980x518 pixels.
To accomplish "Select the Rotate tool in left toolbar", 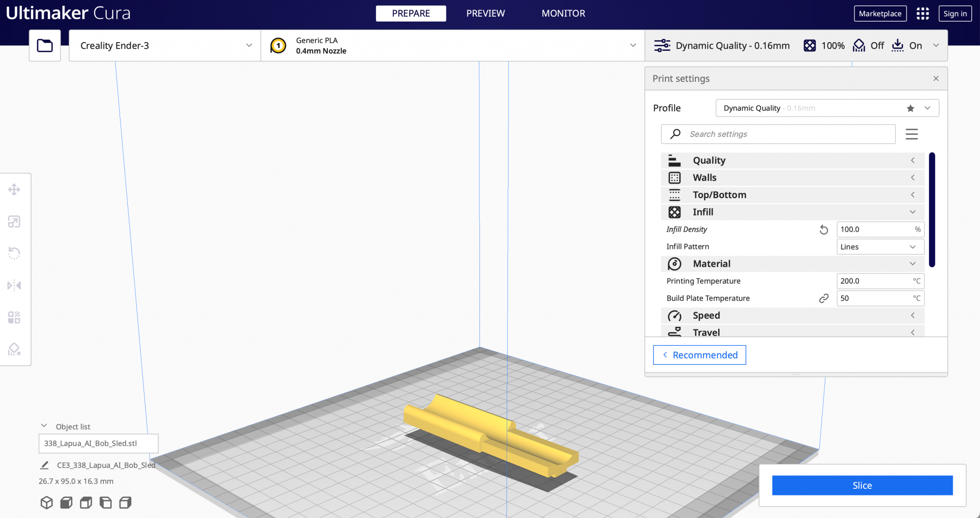I will click(14, 253).
